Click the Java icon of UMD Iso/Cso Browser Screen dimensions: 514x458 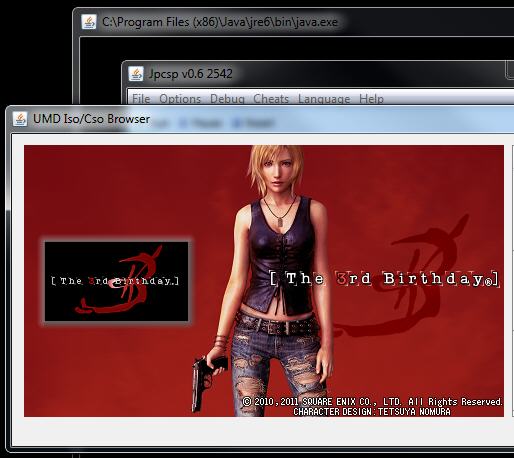tap(20, 119)
